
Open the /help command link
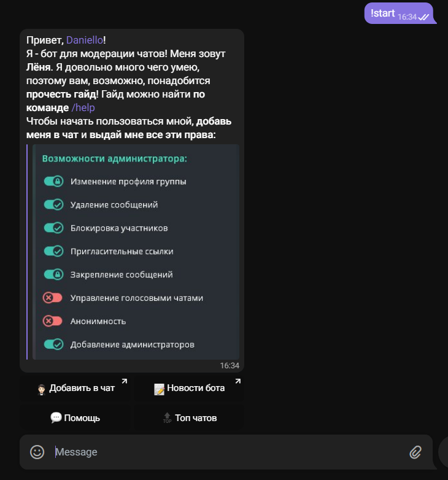[x=83, y=107]
